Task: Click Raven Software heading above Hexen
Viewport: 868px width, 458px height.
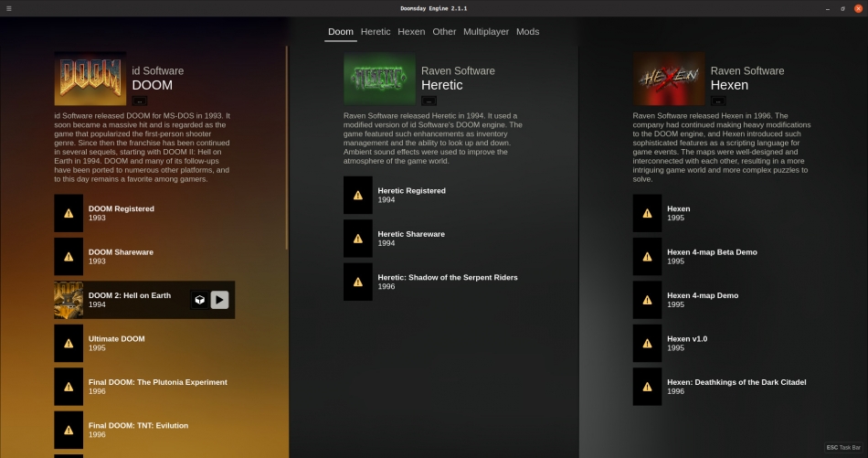Action: [747, 71]
